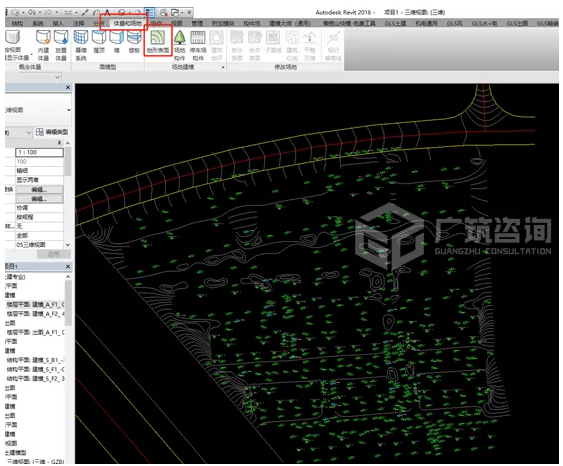
Task: Click the Wall by face (墙) icon
Action: coord(116,42)
